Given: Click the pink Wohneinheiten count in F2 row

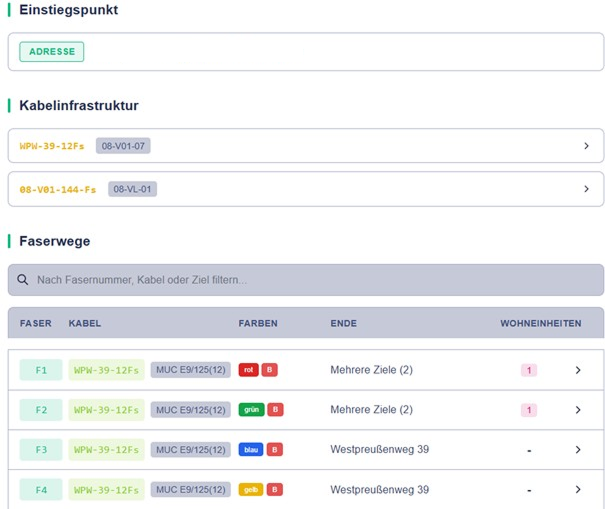Looking at the screenshot, I should coord(529,410).
